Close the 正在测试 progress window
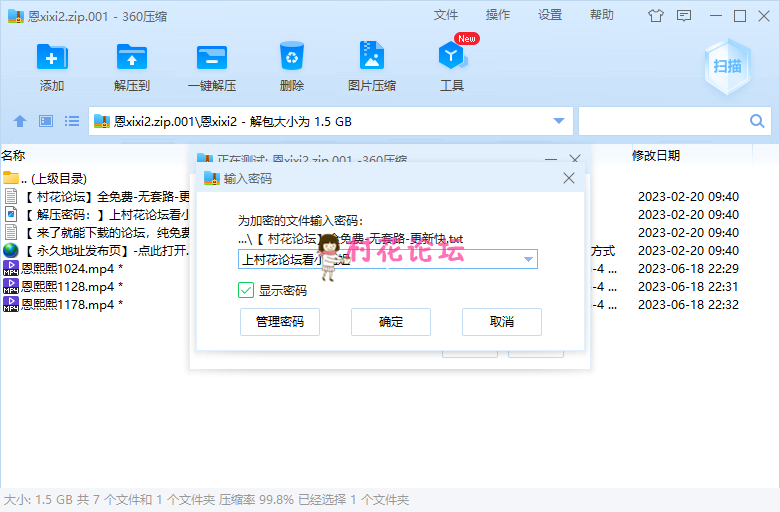Image resolution: width=780 pixels, height=512 pixels. (x=575, y=159)
